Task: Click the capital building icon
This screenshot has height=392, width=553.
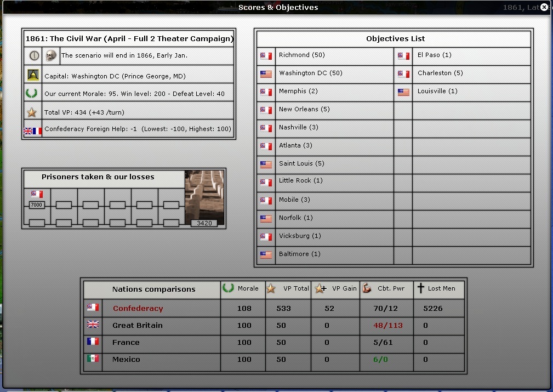Action: pyautogui.click(x=33, y=75)
